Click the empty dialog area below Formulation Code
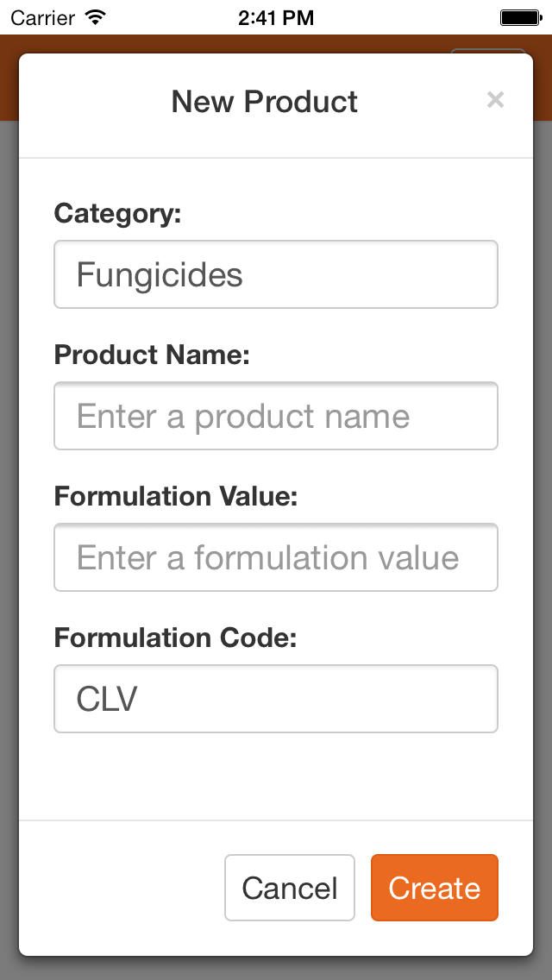 tap(276, 775)
